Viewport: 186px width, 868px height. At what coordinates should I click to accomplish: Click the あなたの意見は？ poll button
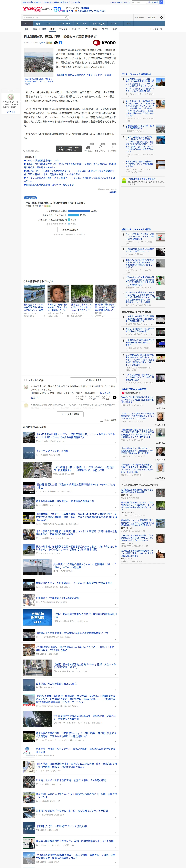pyautogui.click(x=70, y=229)
